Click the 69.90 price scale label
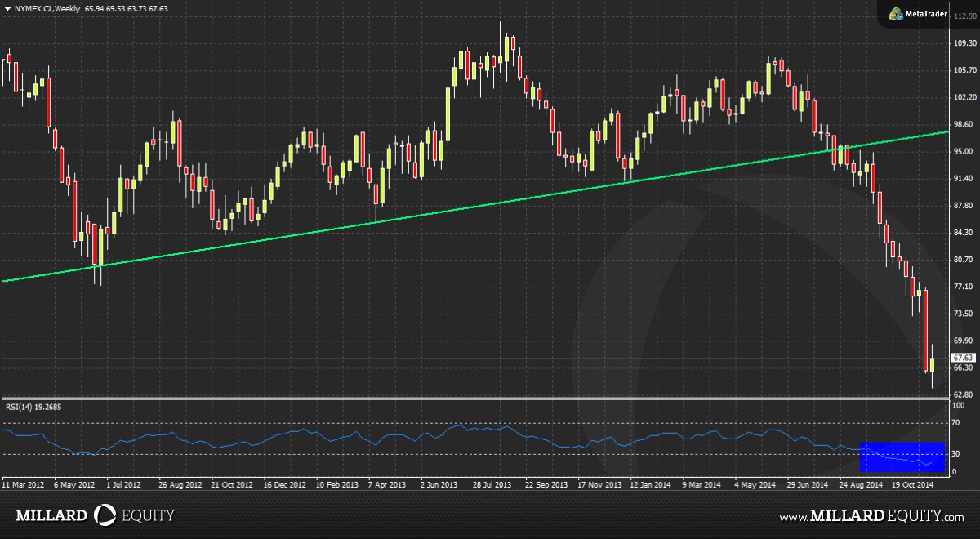The height and width of the screenshot is (539, 980). 964,341
